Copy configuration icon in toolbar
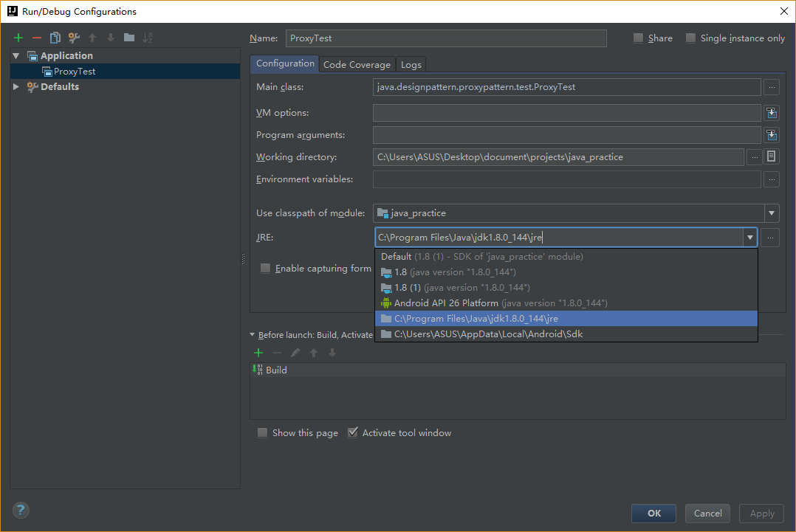Screen dimensions: 796x532 click(55, 38)
